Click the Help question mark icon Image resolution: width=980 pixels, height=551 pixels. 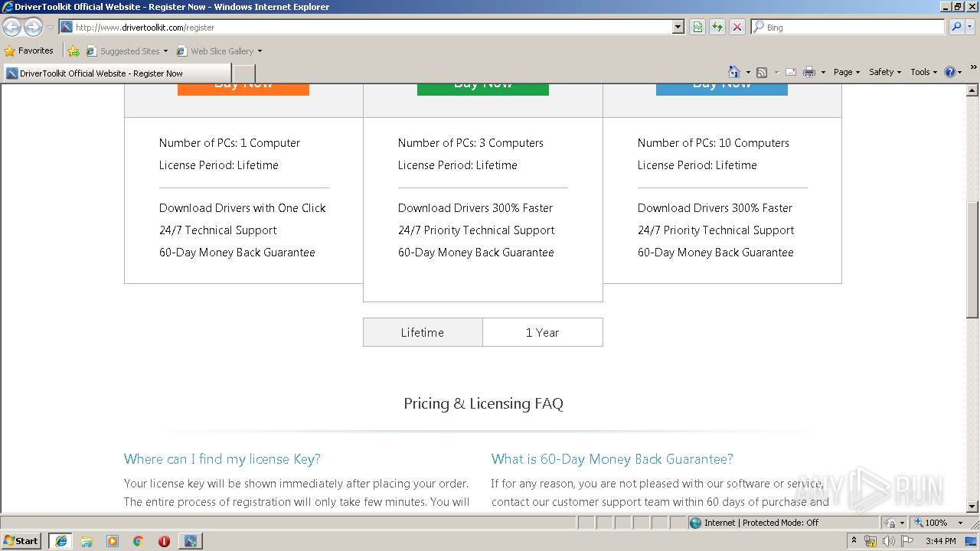950,72
